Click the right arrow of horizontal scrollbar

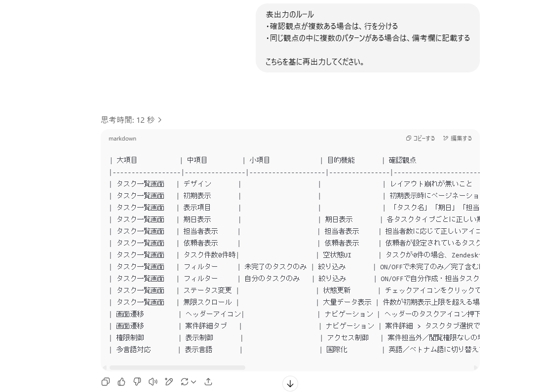(476, 367)
